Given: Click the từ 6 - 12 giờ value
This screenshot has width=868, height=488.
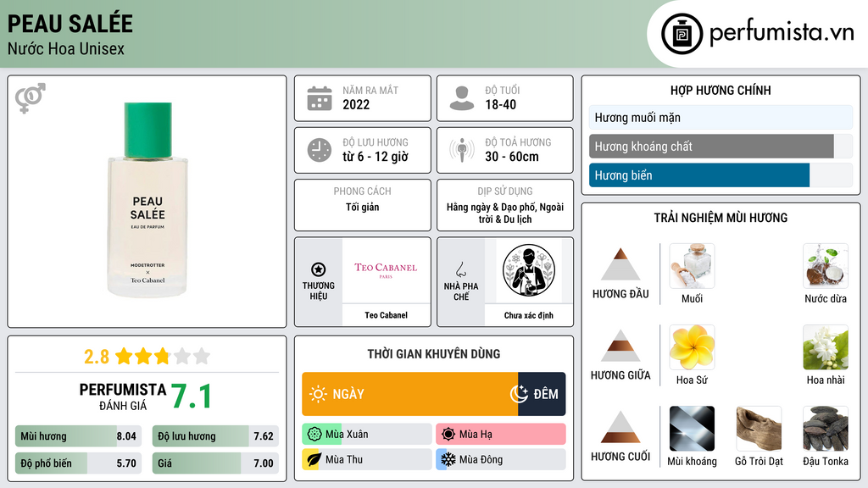Looking at the screenshot, I should [375, 157].
